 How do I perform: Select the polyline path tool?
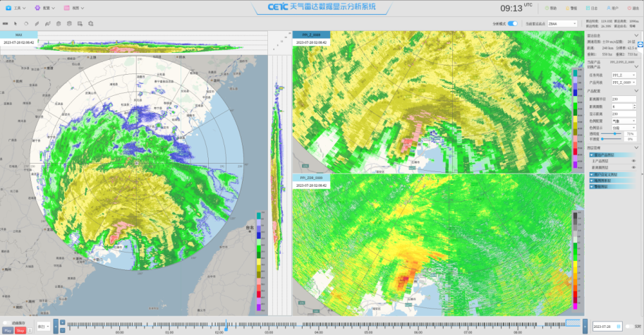pyautogui.click(x=48, y=24)
